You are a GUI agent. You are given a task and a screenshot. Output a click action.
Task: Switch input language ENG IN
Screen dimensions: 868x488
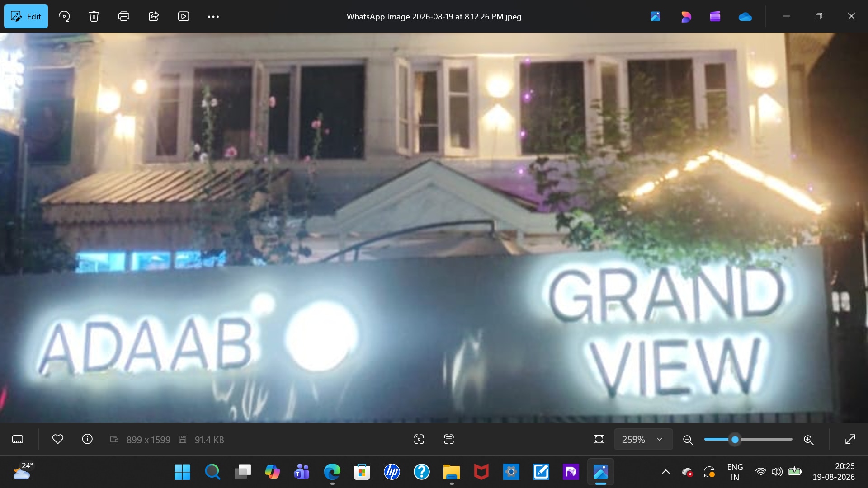pos(735,472)
